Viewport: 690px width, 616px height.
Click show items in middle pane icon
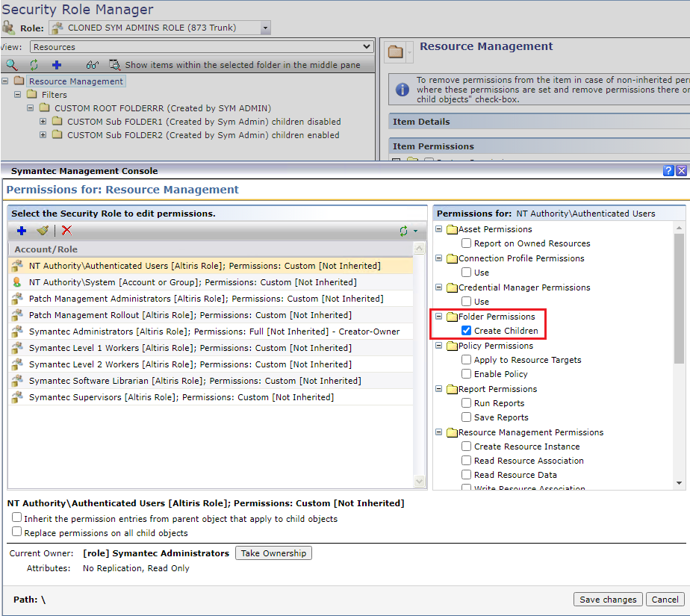[114, 65]
